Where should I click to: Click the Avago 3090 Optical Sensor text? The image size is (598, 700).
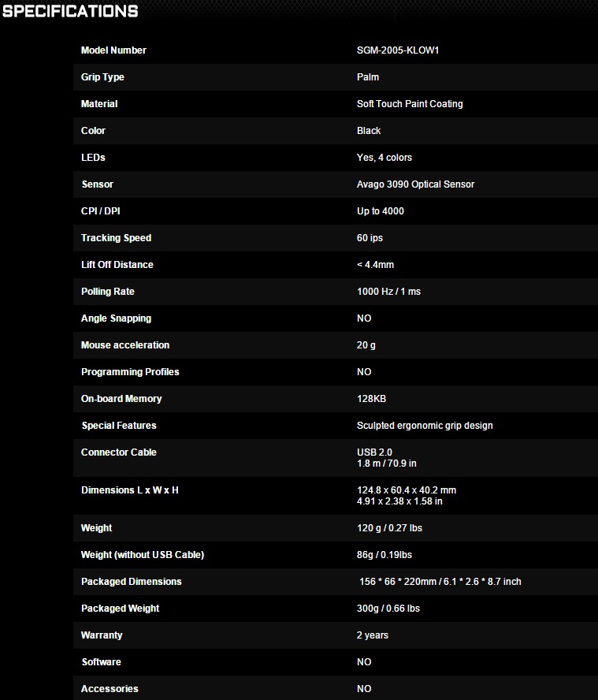point(415,184)
